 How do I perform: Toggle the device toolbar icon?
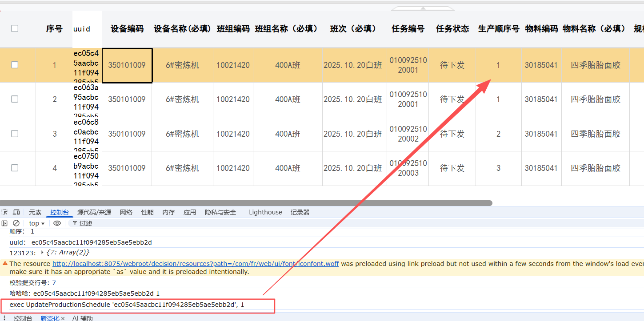tap(16, 212)
